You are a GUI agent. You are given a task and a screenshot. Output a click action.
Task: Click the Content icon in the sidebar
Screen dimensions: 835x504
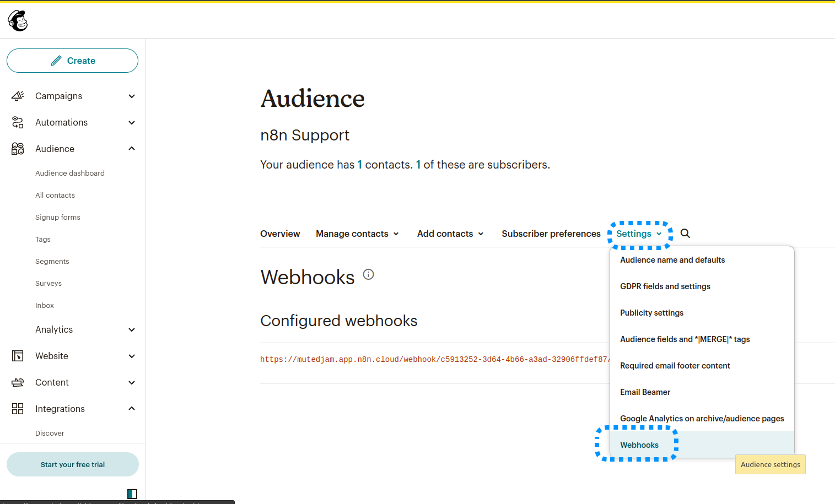tap(17, 382)
